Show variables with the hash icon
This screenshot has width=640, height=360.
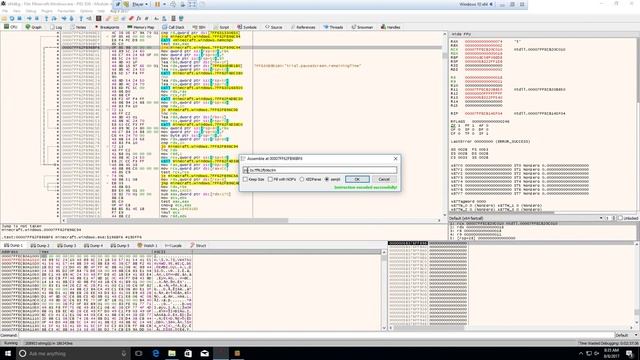click(x=147, y=18)
